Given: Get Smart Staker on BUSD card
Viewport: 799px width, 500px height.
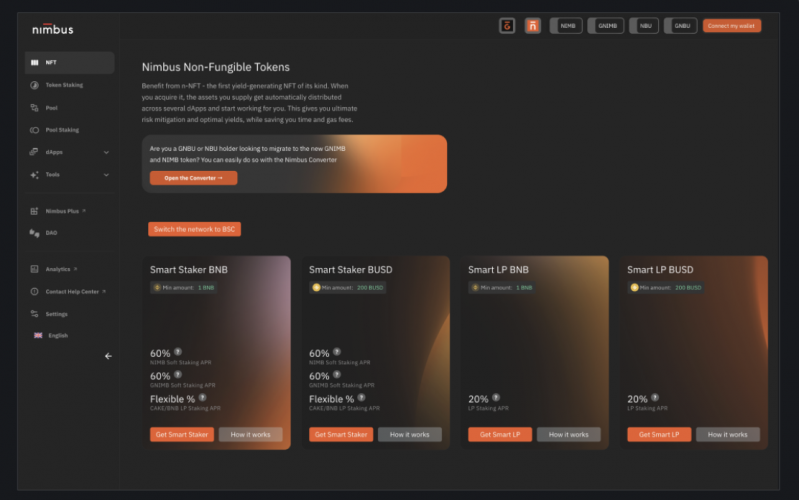Looking at the screenshot, I should 341,434.
